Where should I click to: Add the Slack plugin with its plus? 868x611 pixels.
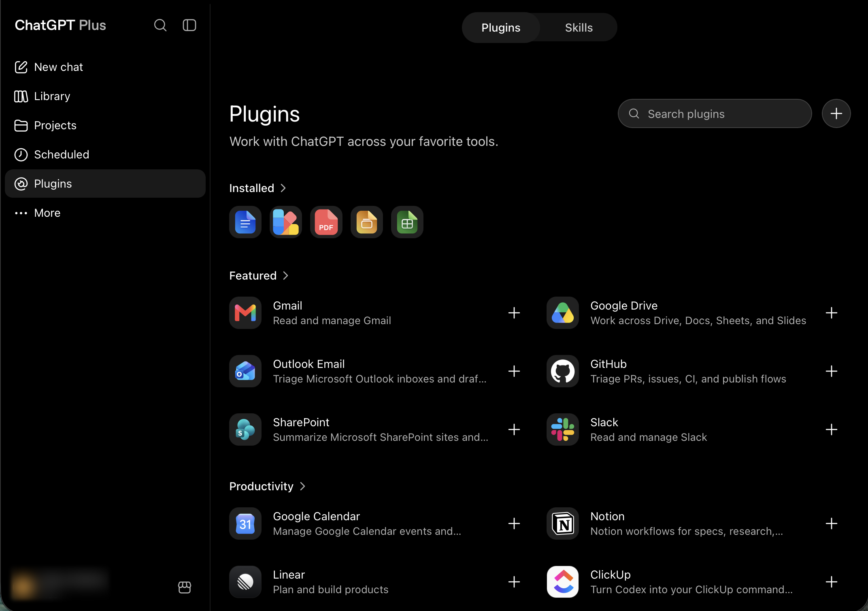tap(832, 429)
